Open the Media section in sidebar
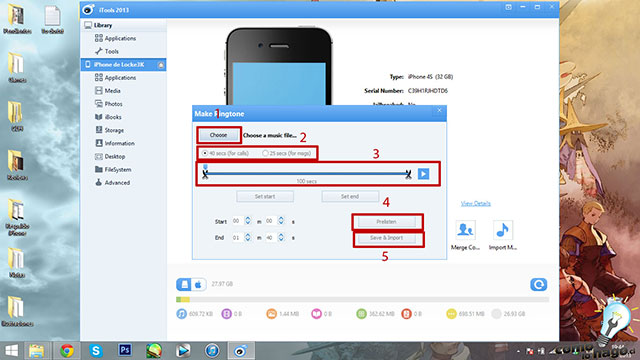Screen dimensions: 640x360 pyautogui.click(x=108, y=91)
